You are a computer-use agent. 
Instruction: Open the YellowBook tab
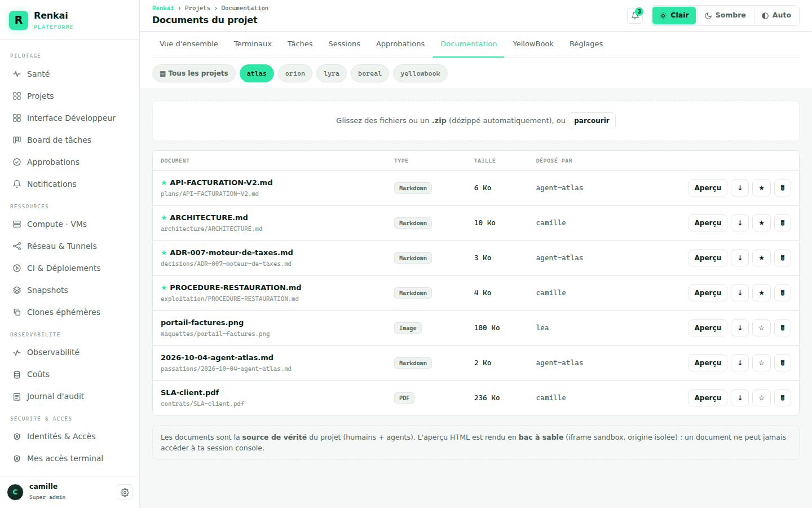pos(533,44)
